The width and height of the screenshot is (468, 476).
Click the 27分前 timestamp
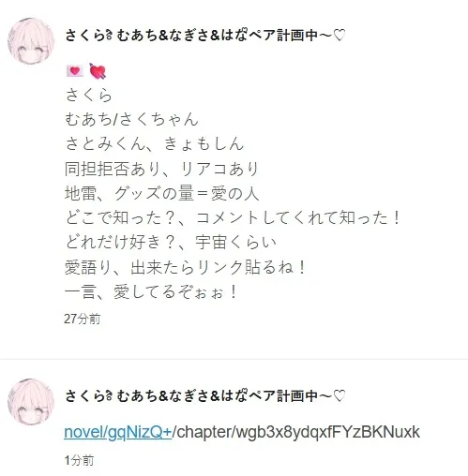pyautogui.click(x=83, y=319)
